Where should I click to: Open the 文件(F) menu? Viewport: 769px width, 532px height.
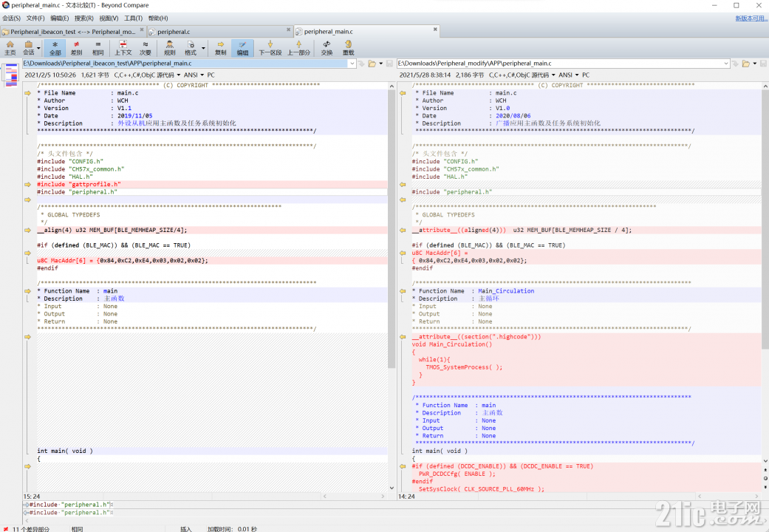tap(35, 18)
